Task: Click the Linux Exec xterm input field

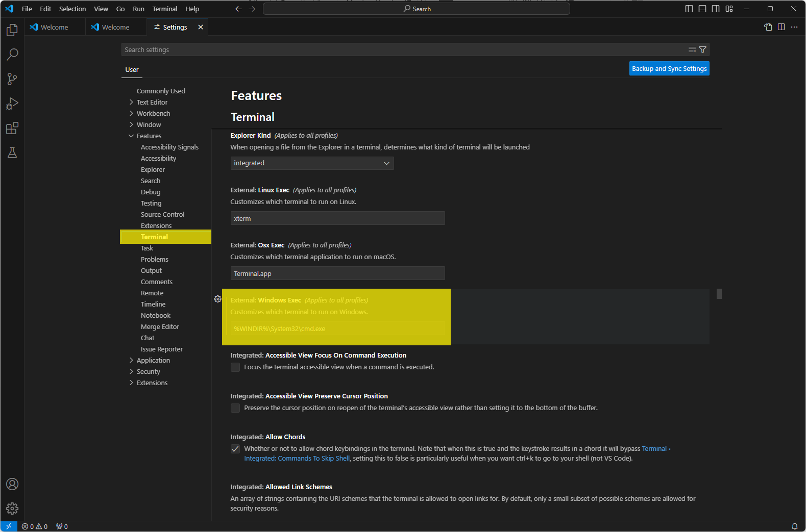Action: pyautogui.click(x=337, y=218)
